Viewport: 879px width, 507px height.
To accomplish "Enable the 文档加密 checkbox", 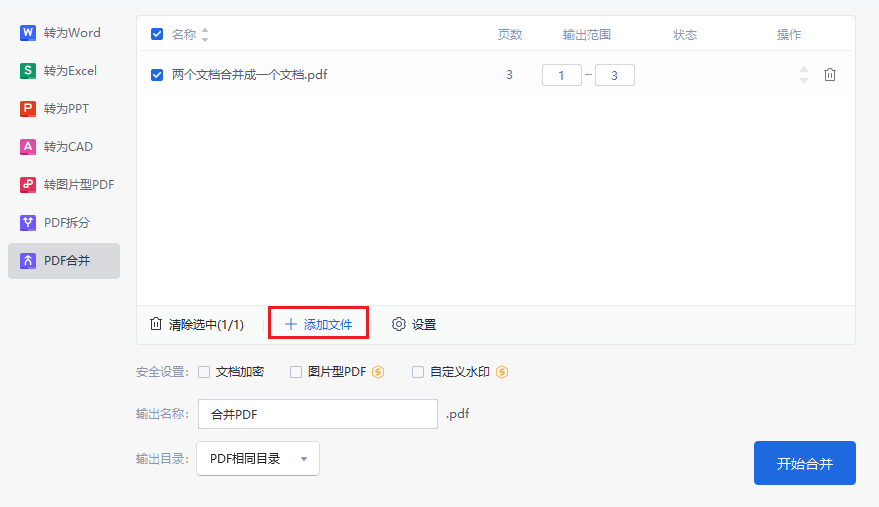I will 204,372.
